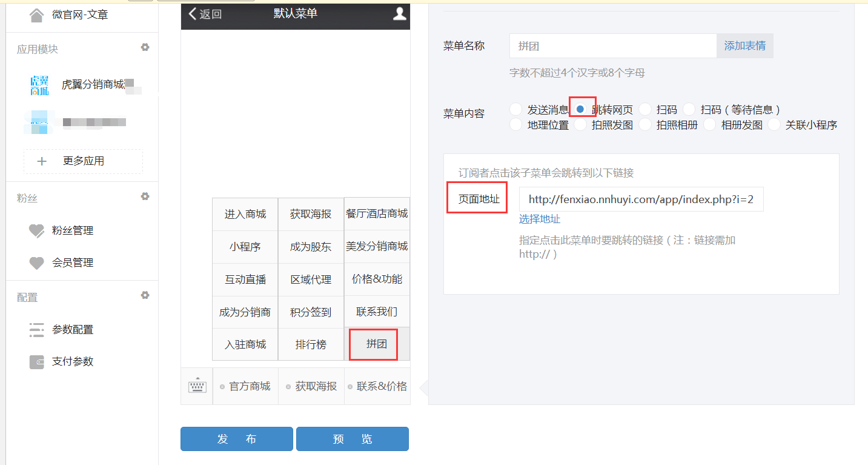Select the 入驻商城 submenu item
The image size is (868, 465).
(245, 344)
